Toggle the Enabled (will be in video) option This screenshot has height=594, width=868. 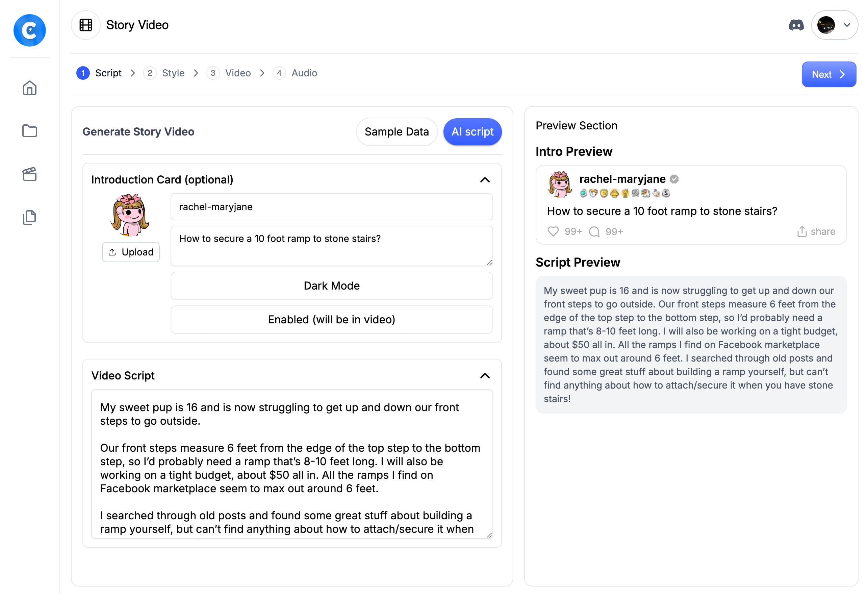tap(331, 319)
